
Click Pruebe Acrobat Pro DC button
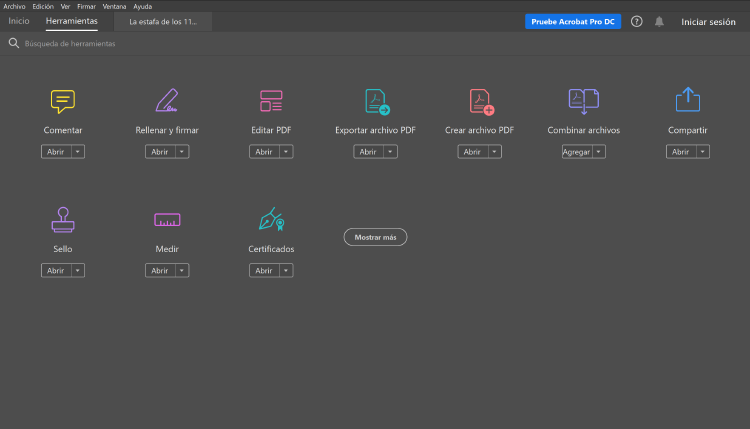[x=573, y=21]
